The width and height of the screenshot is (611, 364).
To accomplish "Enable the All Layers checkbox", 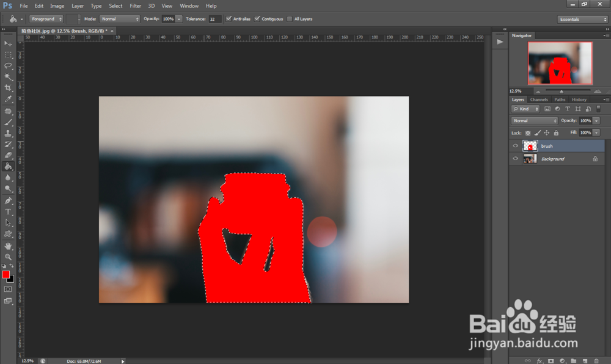I will tap(290, 19).
